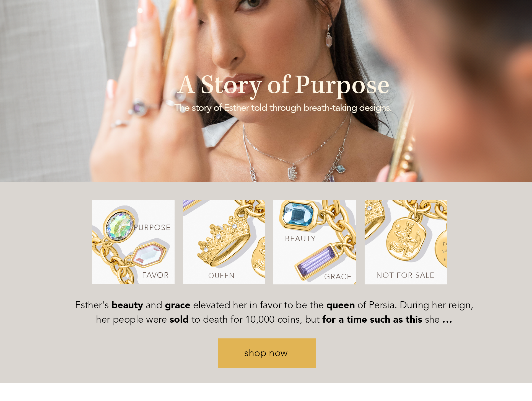Click the shop now button
This screenshot has width=532, height=401.
tap(267, 353)
